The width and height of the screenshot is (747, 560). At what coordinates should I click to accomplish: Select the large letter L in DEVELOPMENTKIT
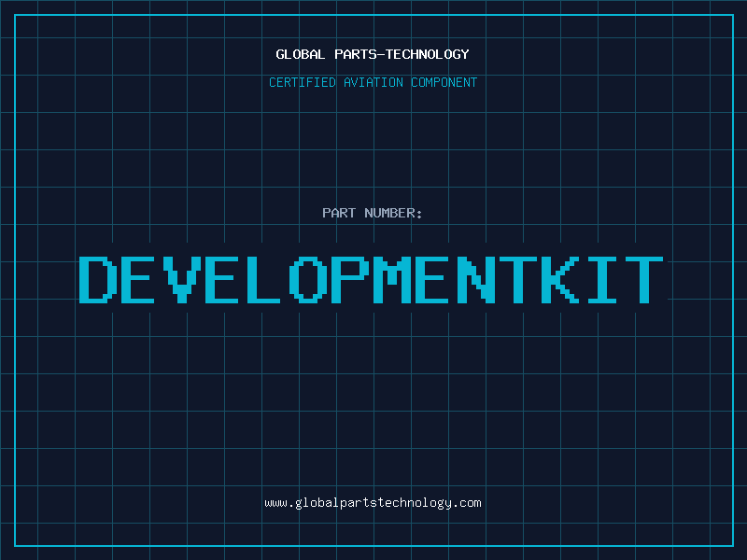pos(265,280)
